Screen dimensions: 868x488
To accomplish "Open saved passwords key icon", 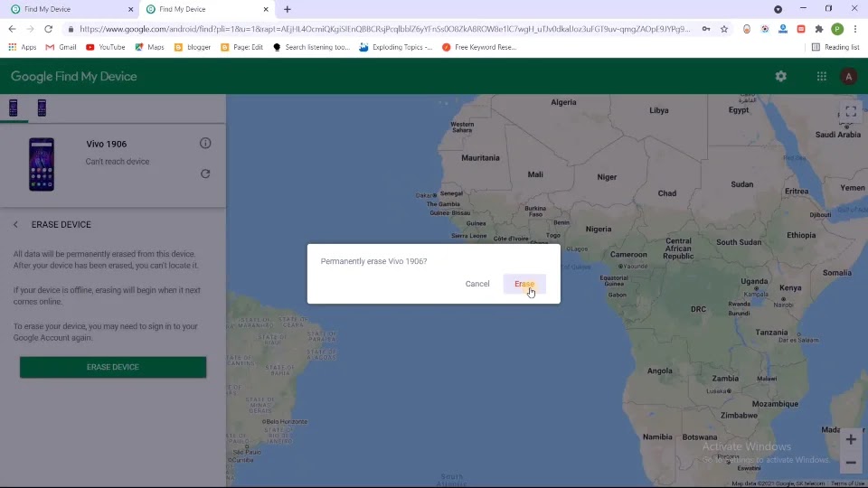I will click(x=706, y=29).
